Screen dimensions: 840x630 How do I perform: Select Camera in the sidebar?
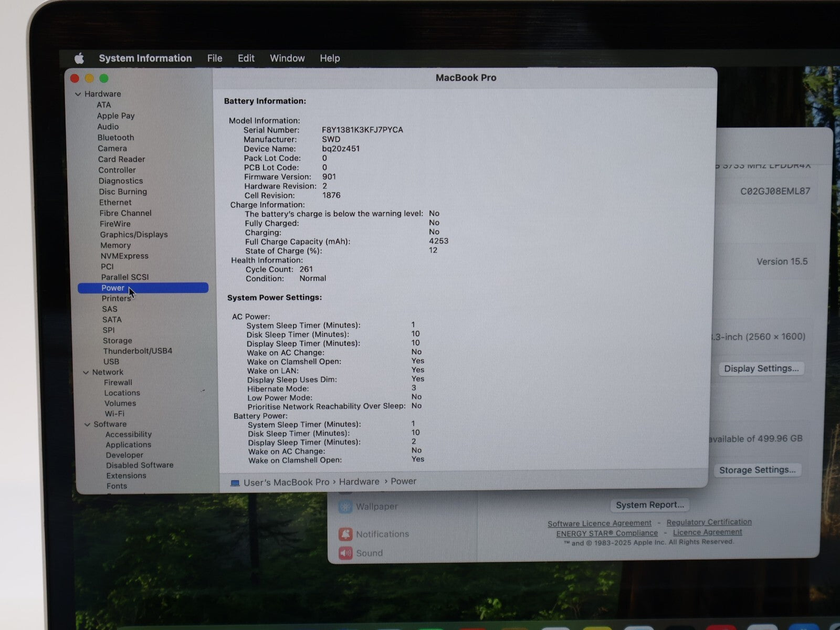coord(112,149)
